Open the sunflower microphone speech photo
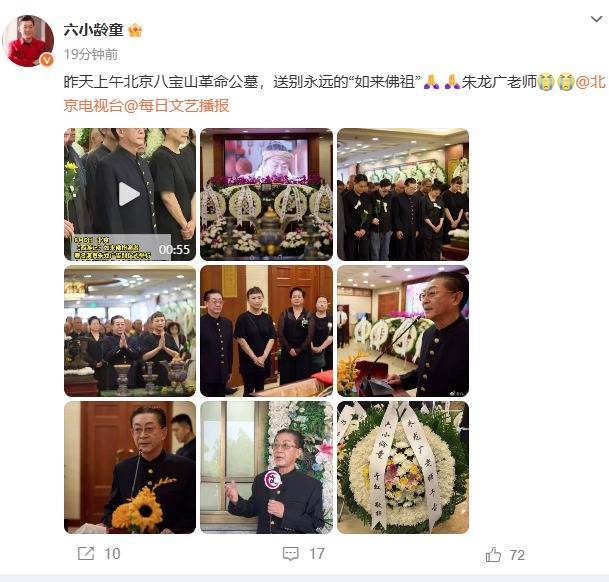The height and width of the screenshot is (582, 609). click(x=130, y=467)
